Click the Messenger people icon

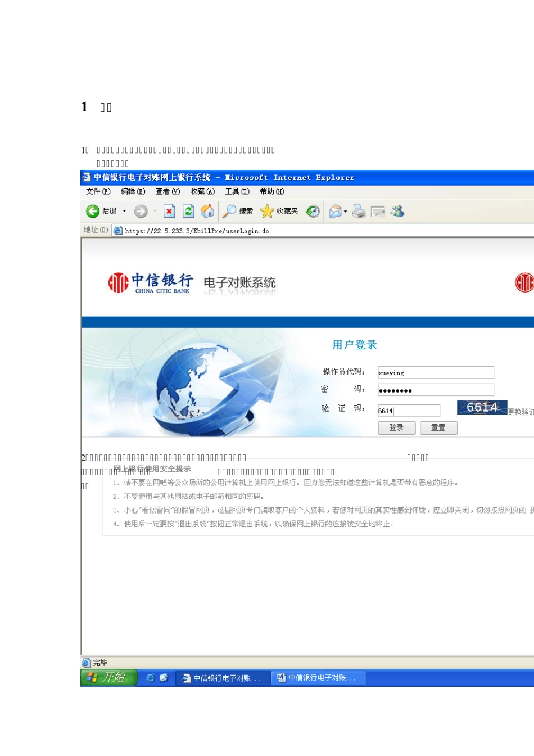(398, 211)
